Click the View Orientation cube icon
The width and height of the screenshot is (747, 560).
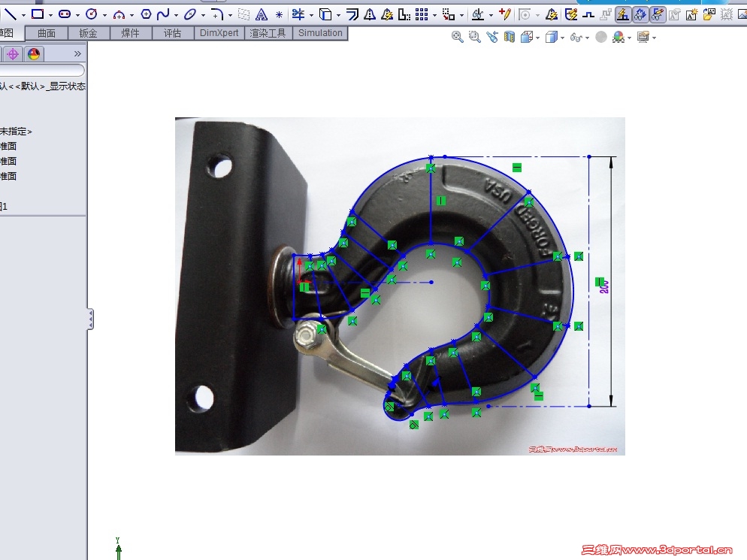527,37
